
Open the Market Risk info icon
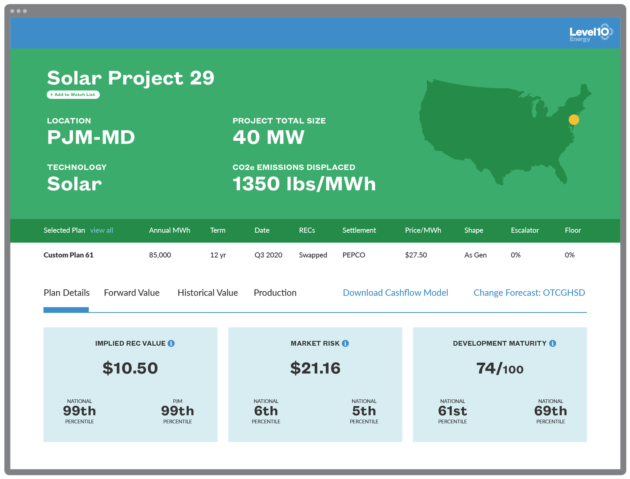(346, 343)
